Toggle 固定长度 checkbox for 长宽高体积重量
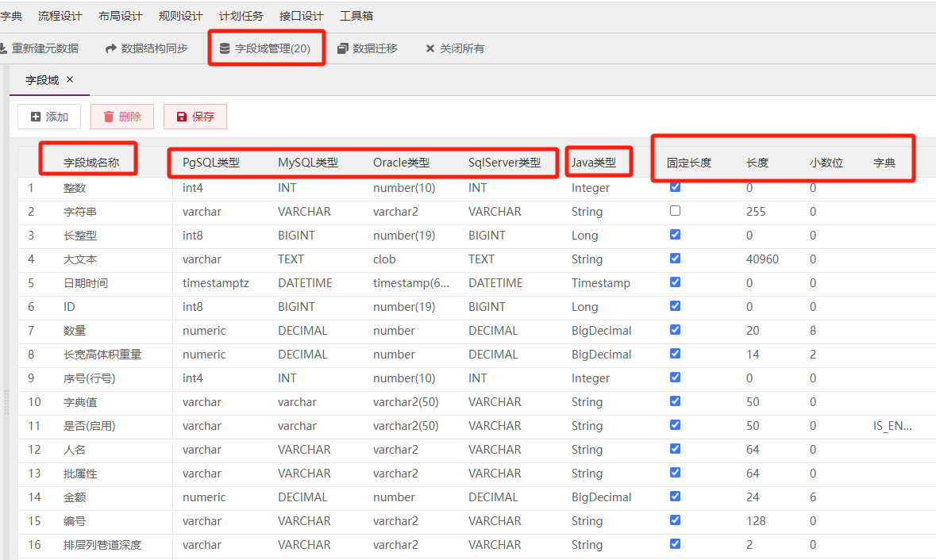 675,354
